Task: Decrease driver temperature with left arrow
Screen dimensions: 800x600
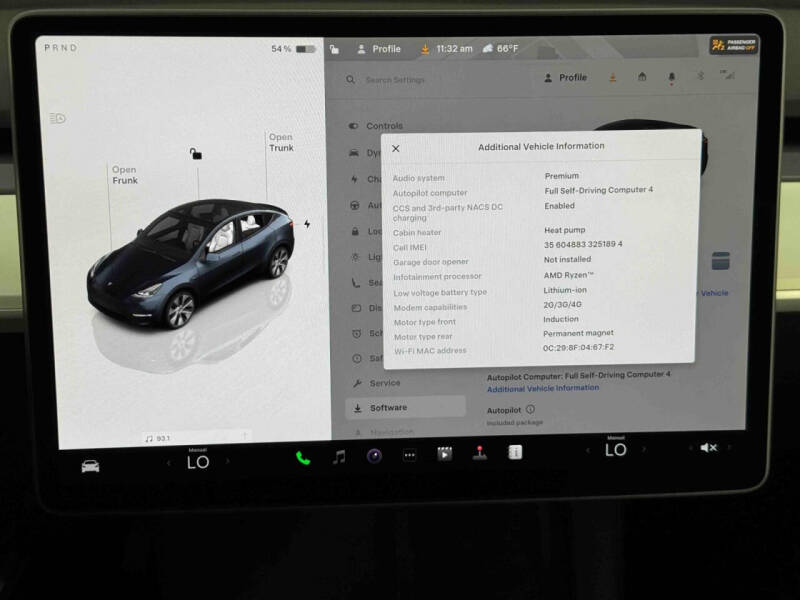Action: click(169, 463)
